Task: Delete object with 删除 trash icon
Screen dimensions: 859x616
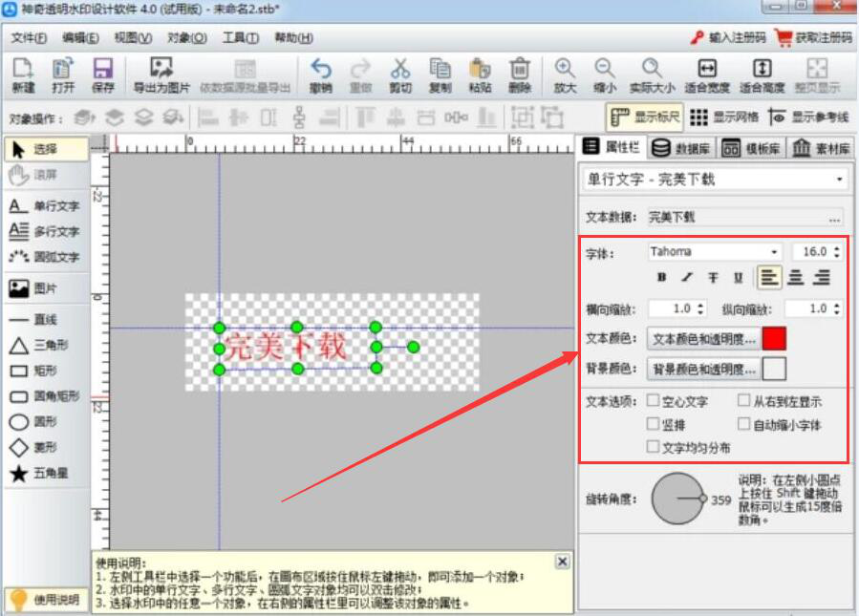Action: (x=520, y=75)
